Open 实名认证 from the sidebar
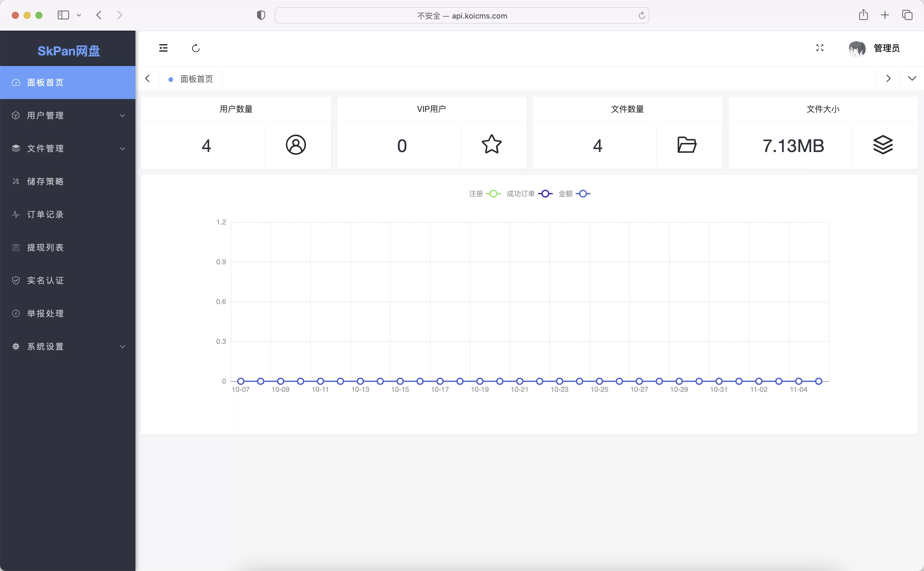This screenshot has width=924, height=571. click(x=67, y=280)
